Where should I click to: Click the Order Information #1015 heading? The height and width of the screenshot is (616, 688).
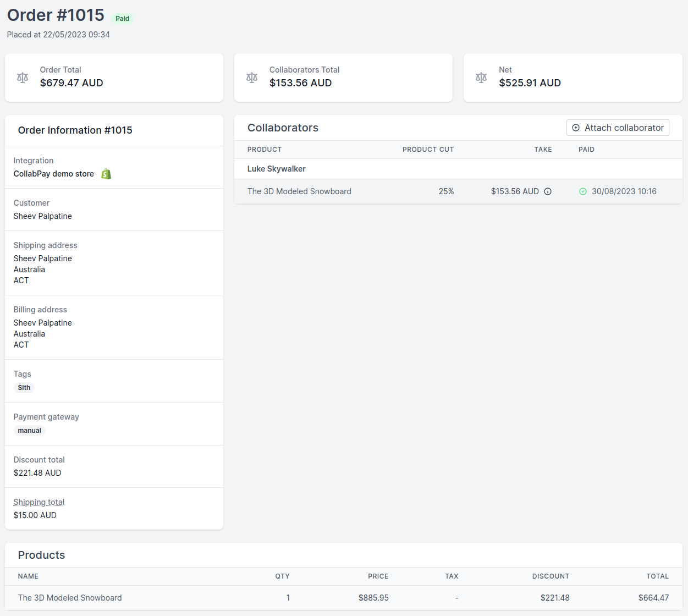click(x=75, y=130)
